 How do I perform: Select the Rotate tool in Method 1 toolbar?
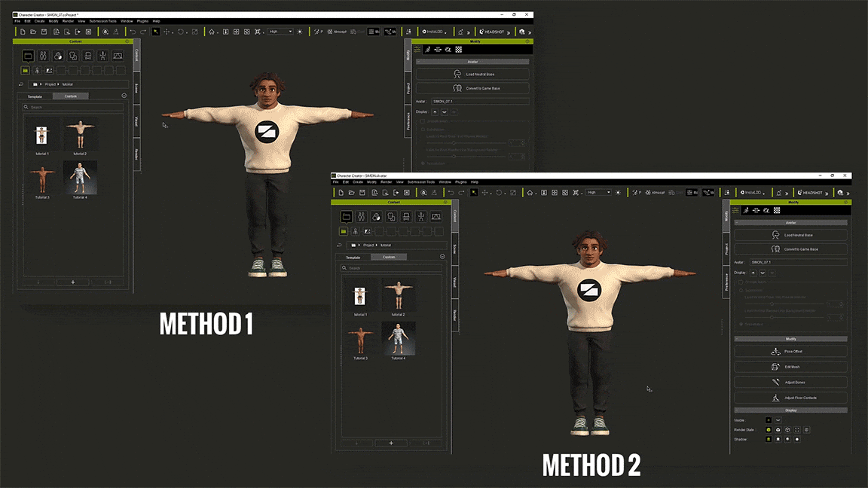[181, 32]
